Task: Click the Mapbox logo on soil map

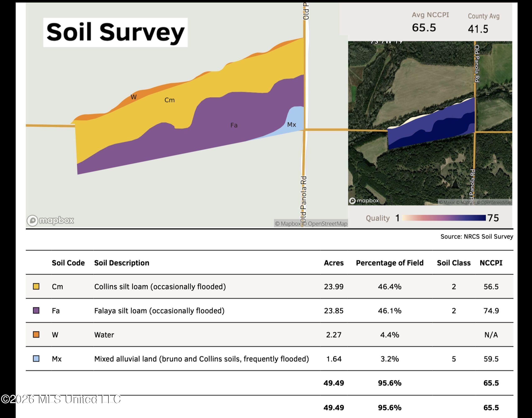Action: click(x=50, y=220)
